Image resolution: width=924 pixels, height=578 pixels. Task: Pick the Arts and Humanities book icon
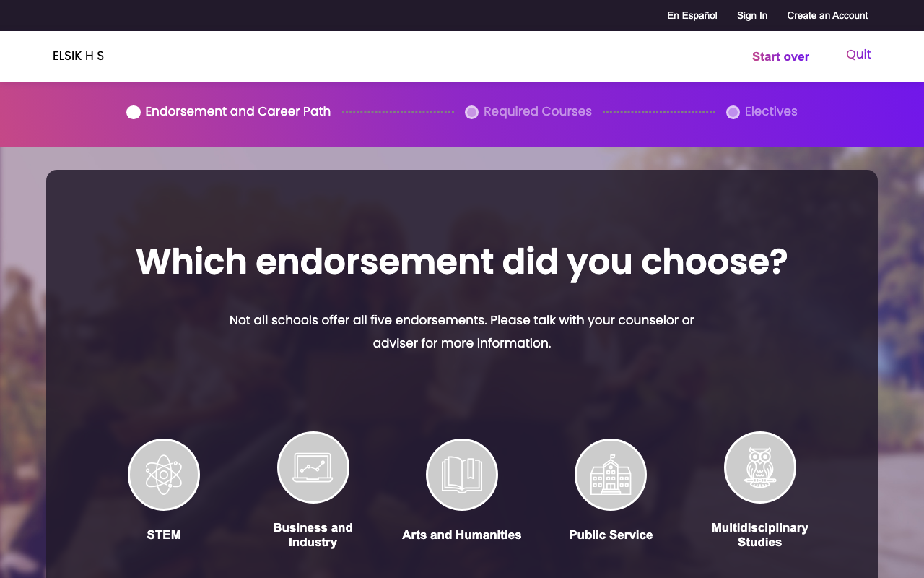click(x=462, y=475)
